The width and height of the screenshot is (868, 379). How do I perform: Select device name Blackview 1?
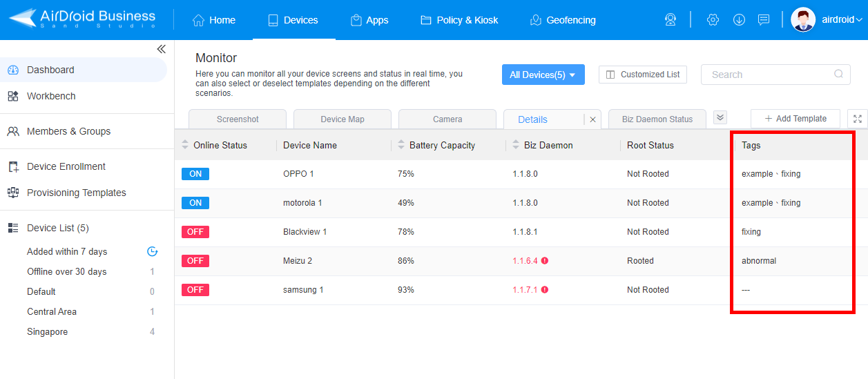[305, 232]
